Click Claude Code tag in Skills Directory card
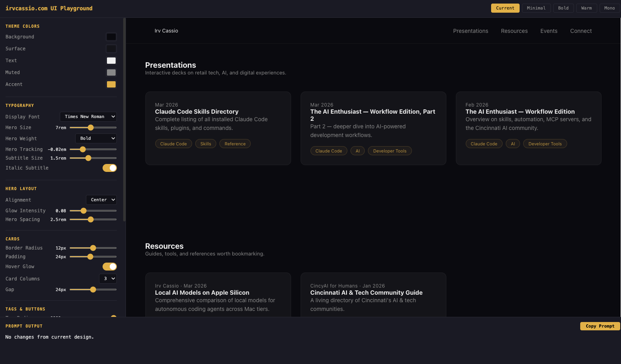The width and height of the screenshot is (621, 364). coord(173,144)
